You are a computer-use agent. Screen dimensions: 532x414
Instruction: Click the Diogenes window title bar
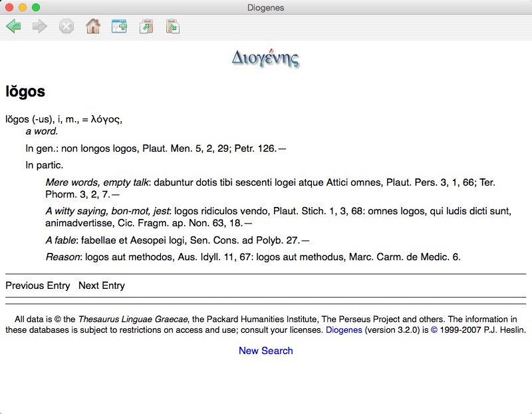265,7
